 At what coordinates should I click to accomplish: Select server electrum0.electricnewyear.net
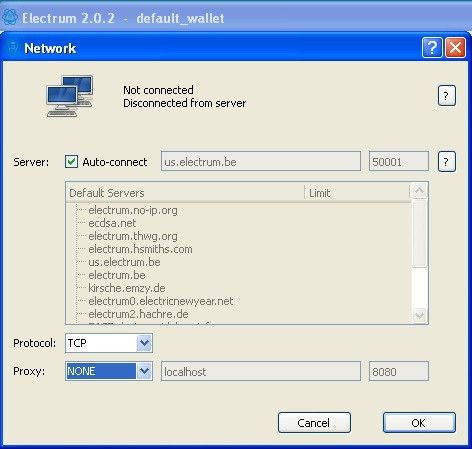pos(161,301)
